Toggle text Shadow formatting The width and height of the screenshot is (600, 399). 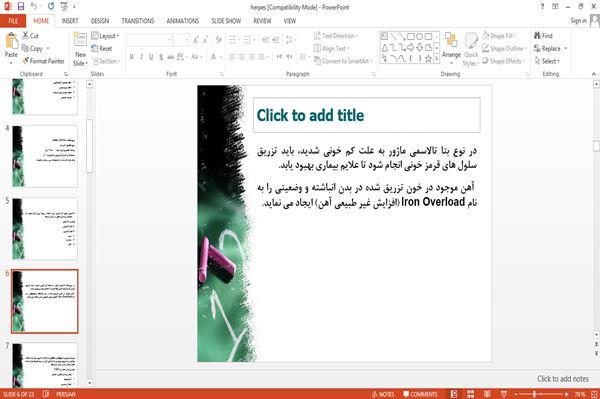tap(161, 57)
